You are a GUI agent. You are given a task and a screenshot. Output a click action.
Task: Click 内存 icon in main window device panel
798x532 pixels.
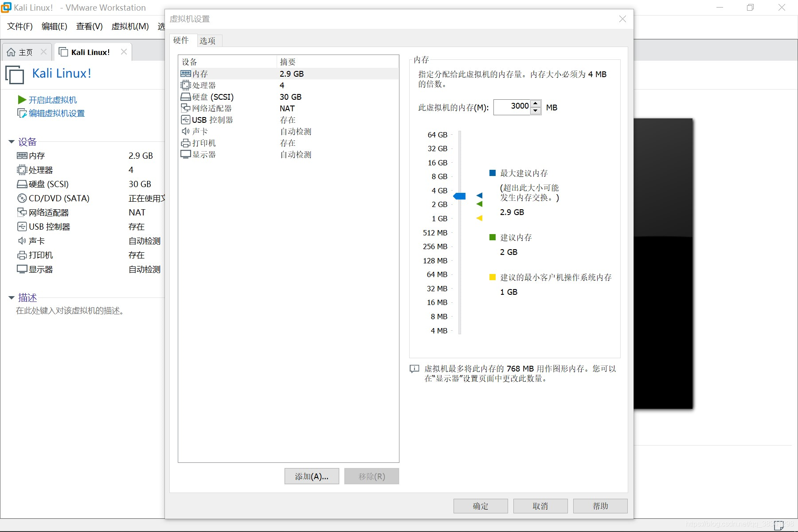[22, 156]
